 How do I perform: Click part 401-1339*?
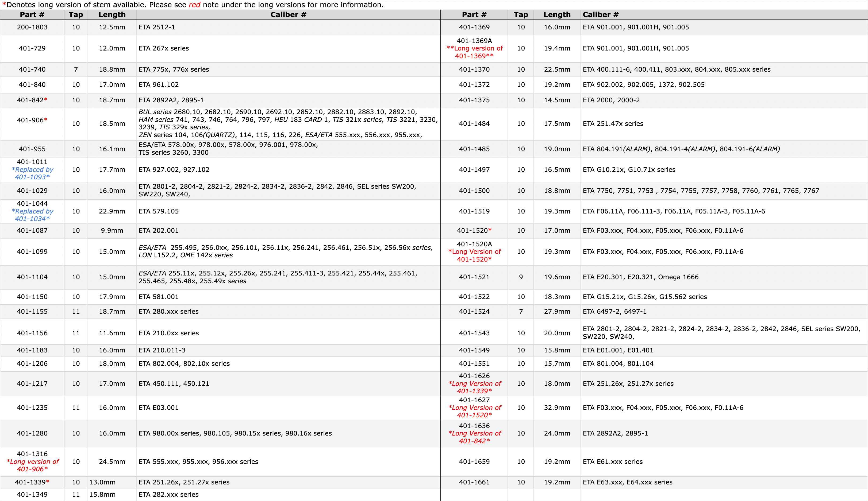32,482
